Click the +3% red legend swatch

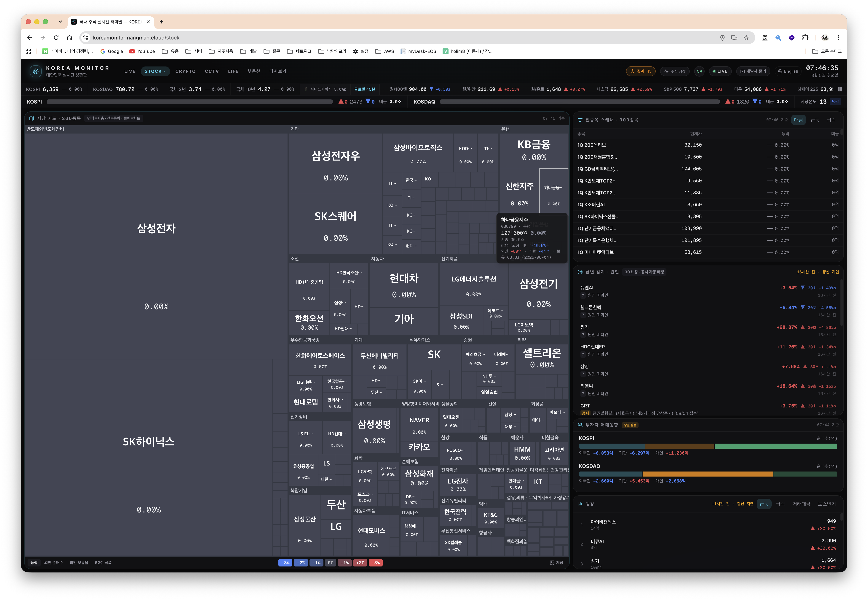pos(376,563)
